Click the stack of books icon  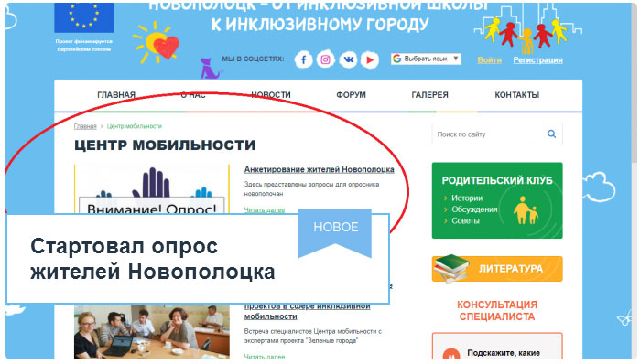pos(451,268)
